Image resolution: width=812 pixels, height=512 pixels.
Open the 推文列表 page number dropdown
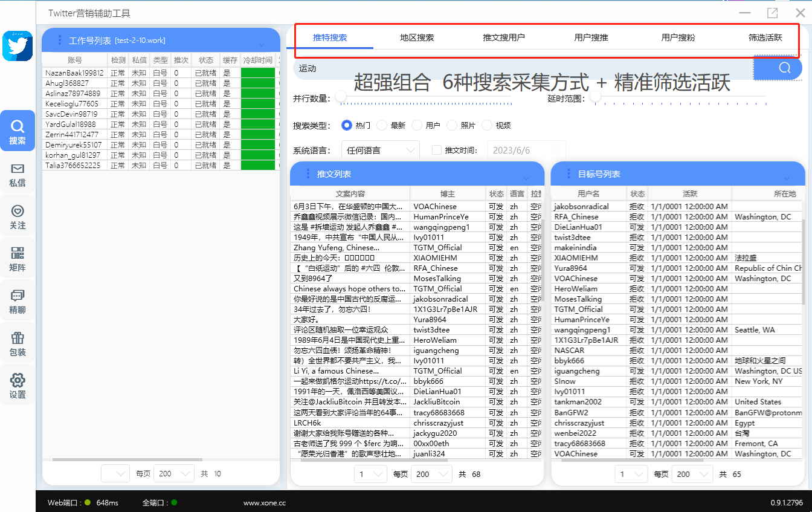(370, 474)
